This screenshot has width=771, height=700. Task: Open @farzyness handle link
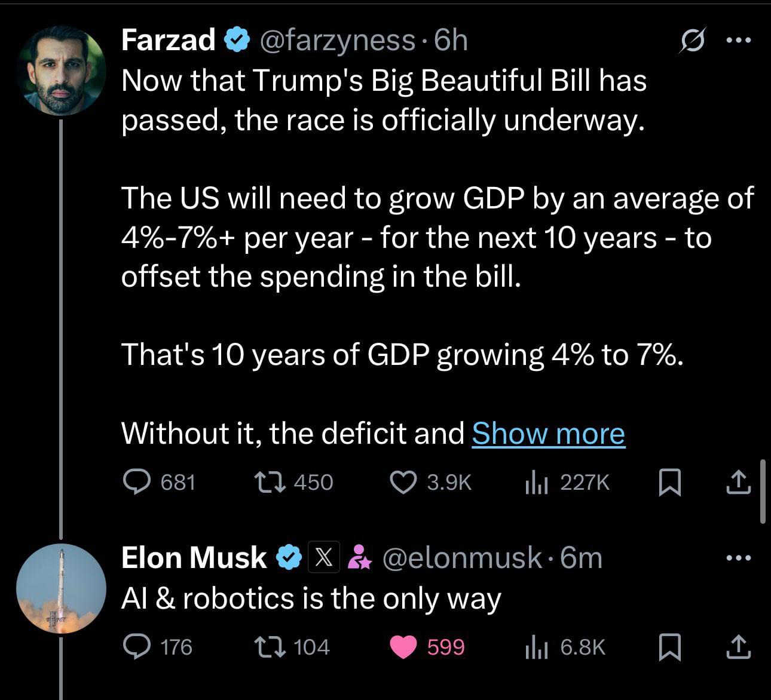click(336, 40)
